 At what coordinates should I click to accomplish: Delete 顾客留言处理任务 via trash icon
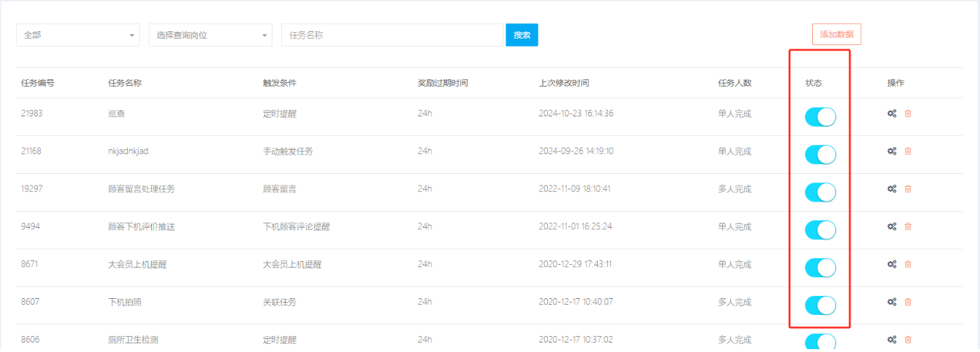click(908, 189)
